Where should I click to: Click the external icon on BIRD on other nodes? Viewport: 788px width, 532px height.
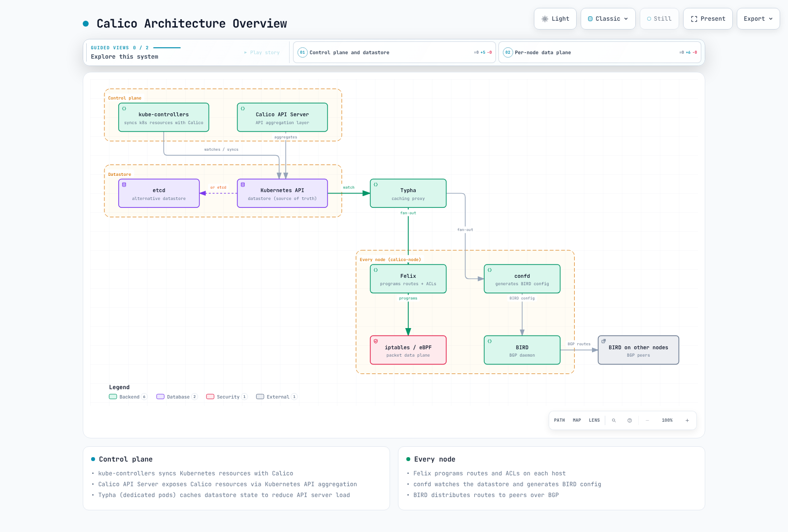[x=604, y=341]
